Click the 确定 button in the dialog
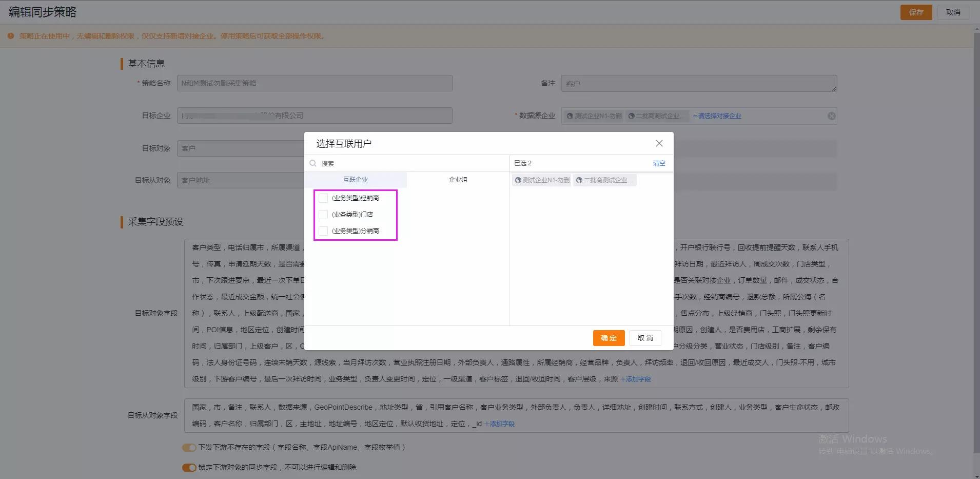Screen dimensions: 980x479 point(609,338)
